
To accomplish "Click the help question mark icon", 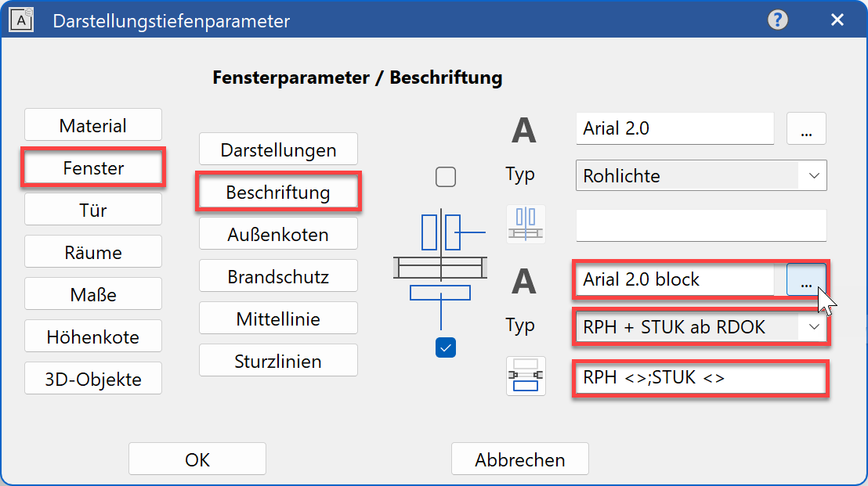I will 777,20.
